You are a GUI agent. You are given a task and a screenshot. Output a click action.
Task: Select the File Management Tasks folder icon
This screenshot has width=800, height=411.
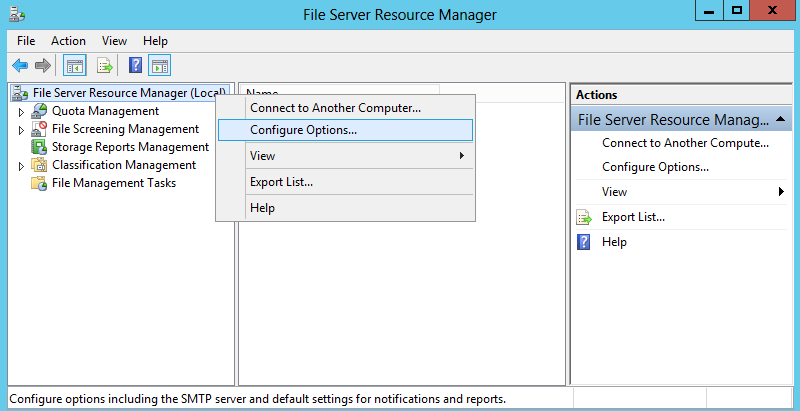[39, 183]
